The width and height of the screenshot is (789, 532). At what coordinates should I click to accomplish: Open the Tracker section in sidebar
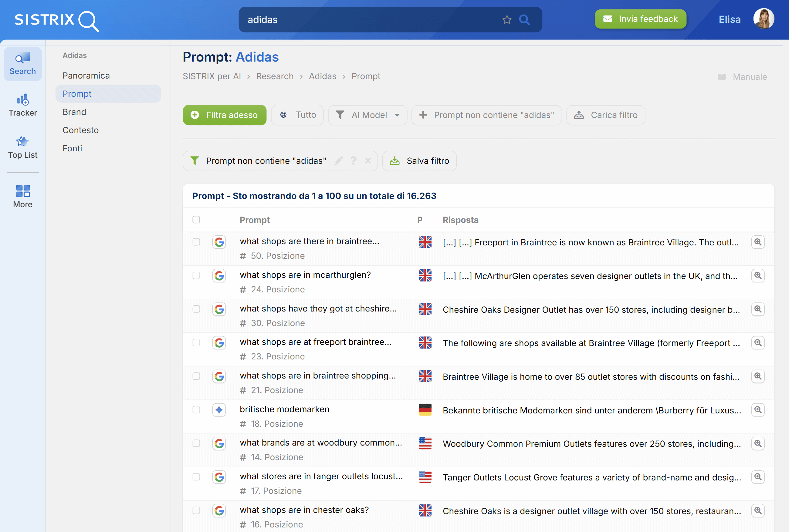pyautogui.click(x=23, y=105)
